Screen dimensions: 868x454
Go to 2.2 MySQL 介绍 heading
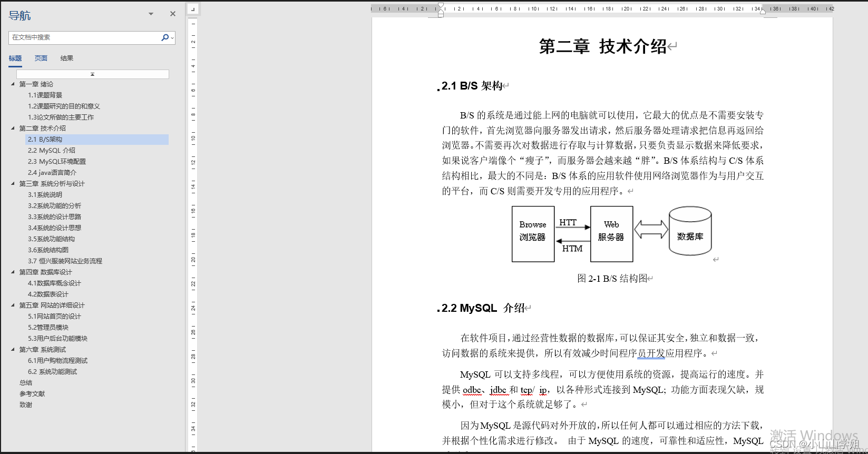click(x=51, y=151)
